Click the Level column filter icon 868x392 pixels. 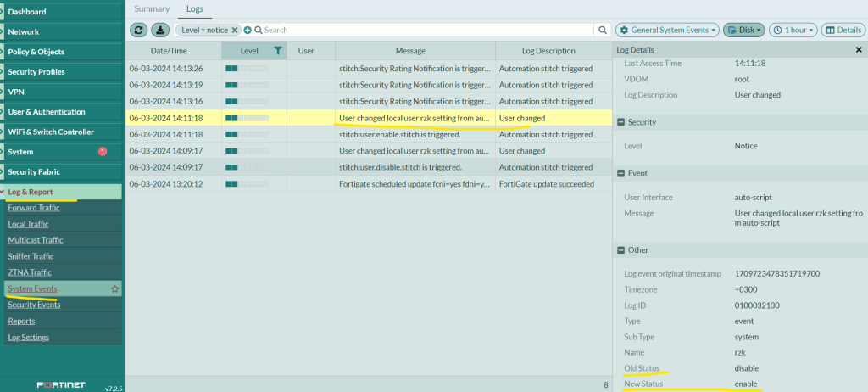tap(278, 50)
